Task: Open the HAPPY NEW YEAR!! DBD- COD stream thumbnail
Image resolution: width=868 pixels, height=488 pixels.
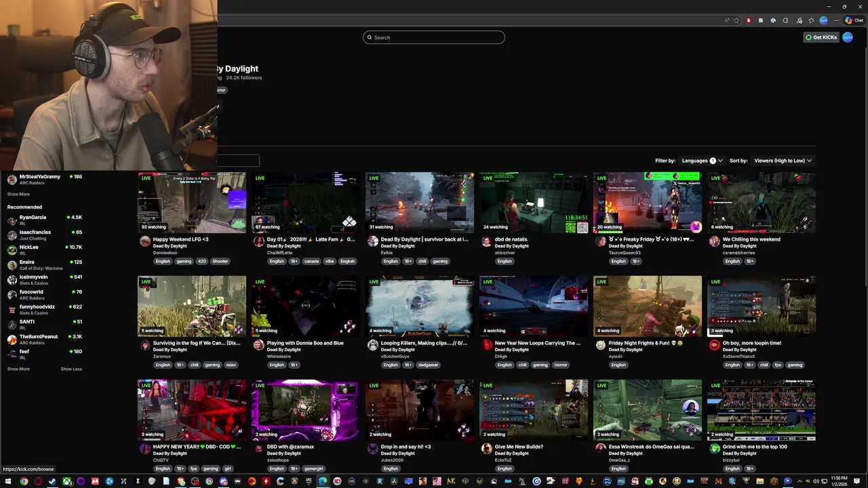Action: click(192, 410)
